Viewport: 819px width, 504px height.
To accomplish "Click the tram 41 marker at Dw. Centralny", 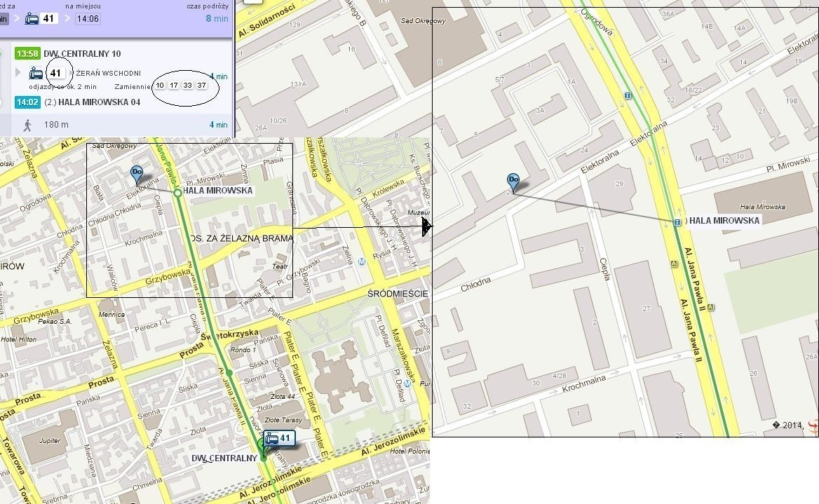I will pos(280,438).
